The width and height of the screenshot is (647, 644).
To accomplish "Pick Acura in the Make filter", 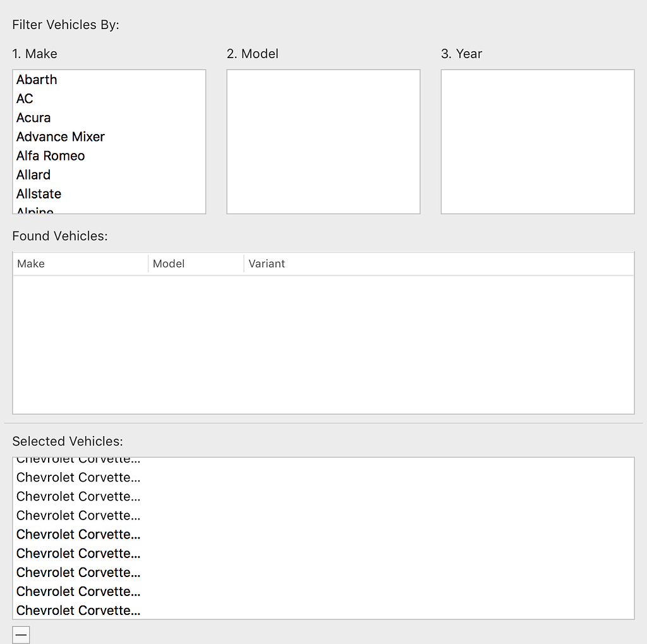I will pos(109,118).
